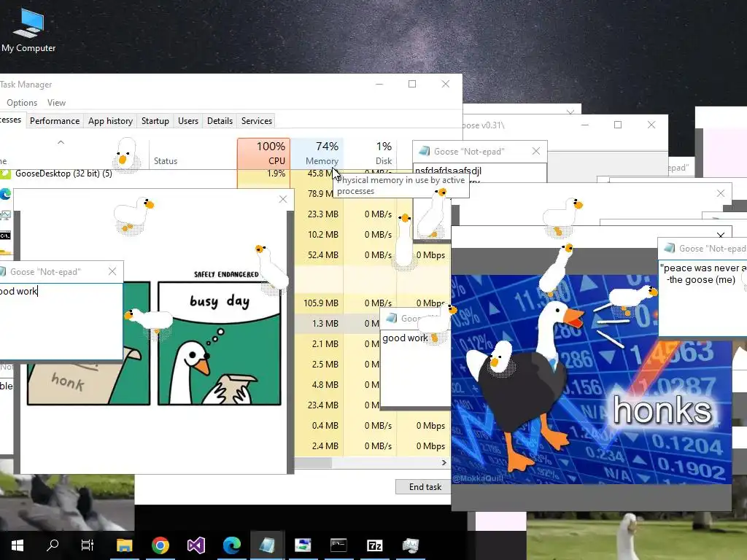Open Task Manager View menu
The height and width of the screenshot is (560, 747).
56,103
